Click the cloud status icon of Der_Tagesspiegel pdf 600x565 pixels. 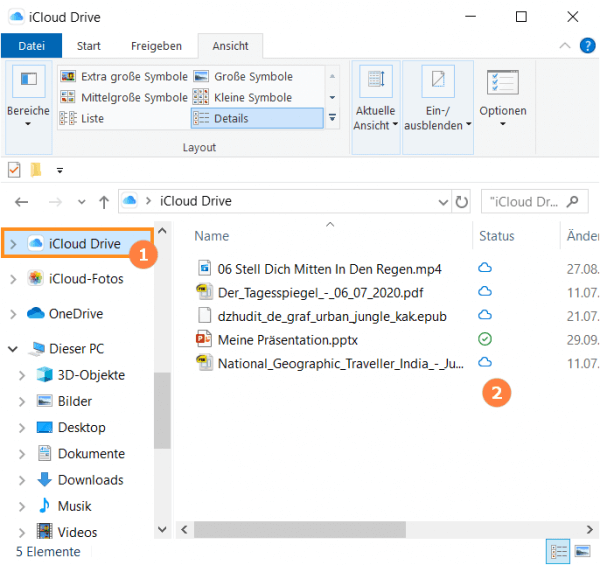click(485, 291)
